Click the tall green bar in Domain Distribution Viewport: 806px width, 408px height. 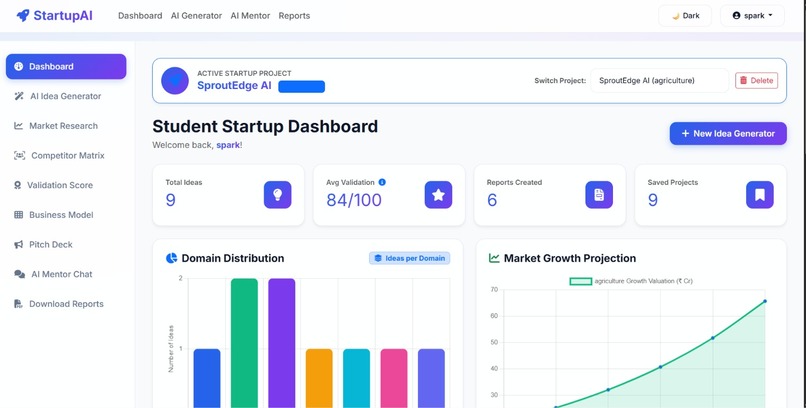click(244, 343)
